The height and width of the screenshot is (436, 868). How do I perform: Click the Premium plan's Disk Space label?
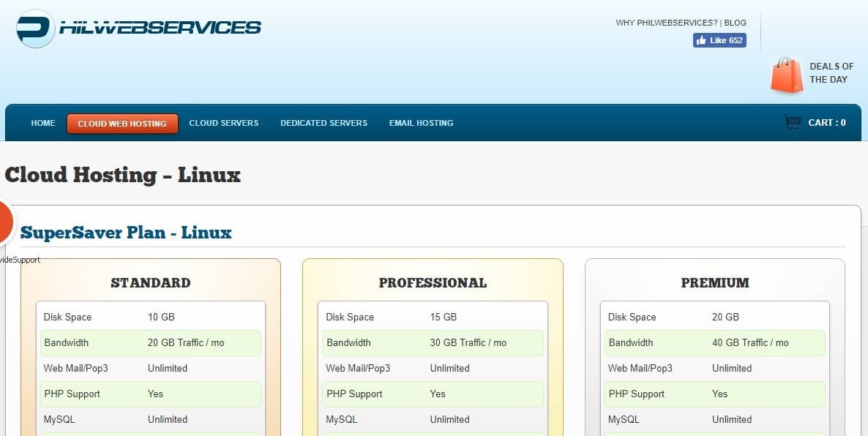point(632,317)
